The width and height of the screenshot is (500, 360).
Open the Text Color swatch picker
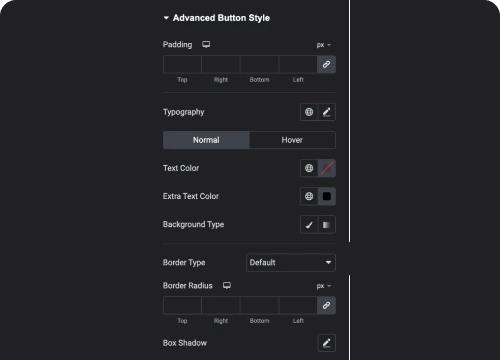(x=327, y=168)
